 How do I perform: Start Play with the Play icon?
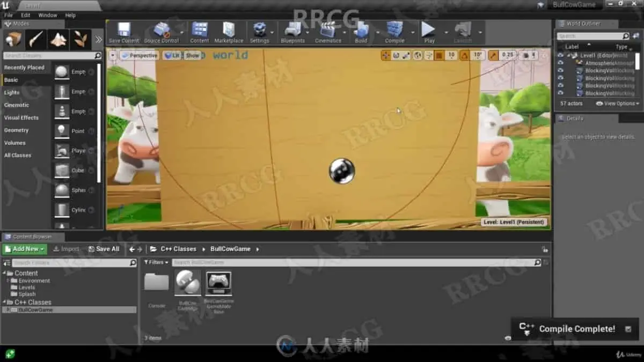coord(429,33)
